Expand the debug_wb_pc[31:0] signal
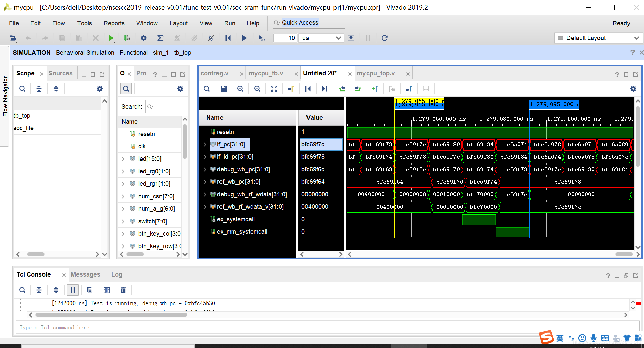 (205, 169)
